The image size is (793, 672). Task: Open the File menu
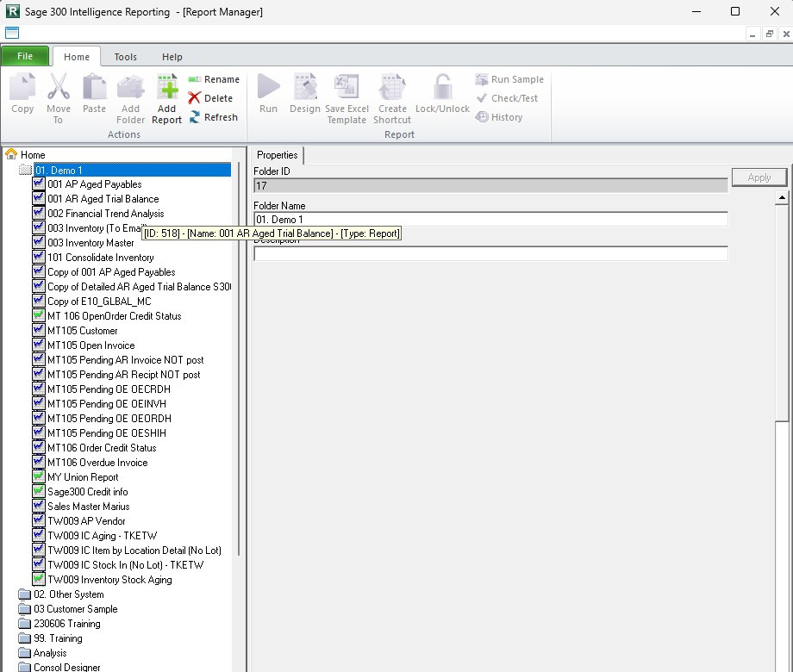pos(25,56)
